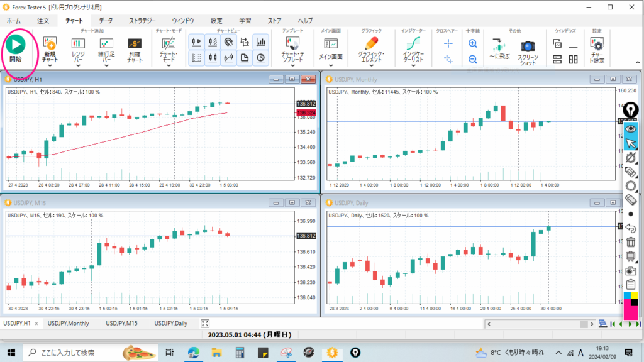The width and height of the screenshot is (644, 362).
Task: Undo the last drawing with curved arrow
Action: [631, 228]
